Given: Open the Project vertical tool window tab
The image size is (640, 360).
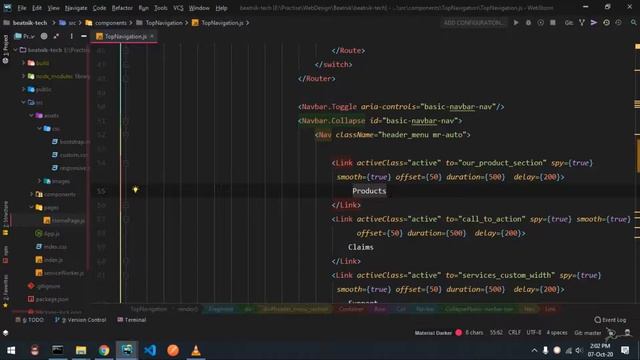Looking at the screenshot, I should [x=5, y=49].
